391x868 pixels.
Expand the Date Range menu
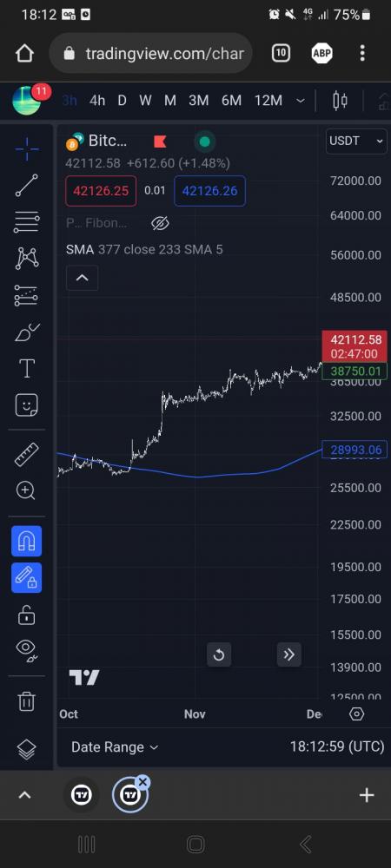(x=115, y=746)
